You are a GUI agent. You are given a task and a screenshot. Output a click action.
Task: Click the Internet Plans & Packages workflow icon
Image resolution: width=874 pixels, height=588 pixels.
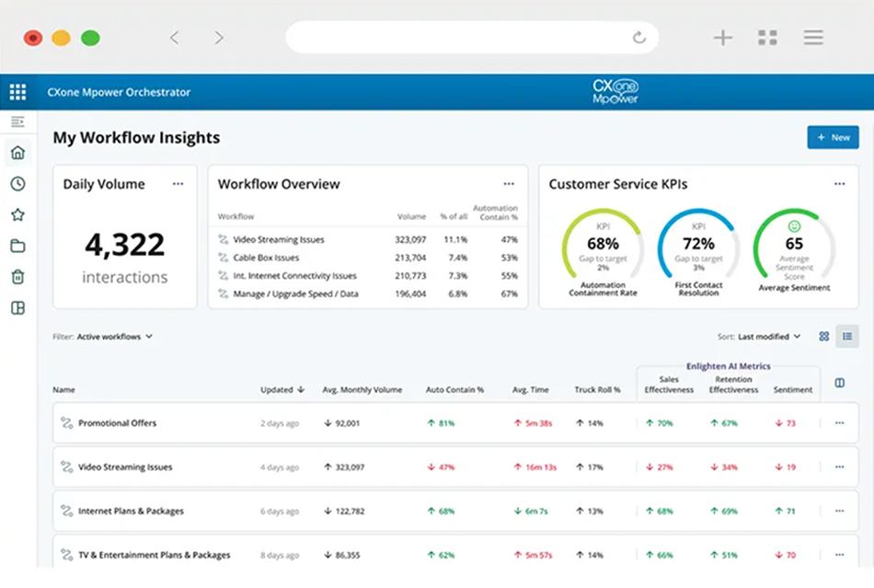(67, 511)
